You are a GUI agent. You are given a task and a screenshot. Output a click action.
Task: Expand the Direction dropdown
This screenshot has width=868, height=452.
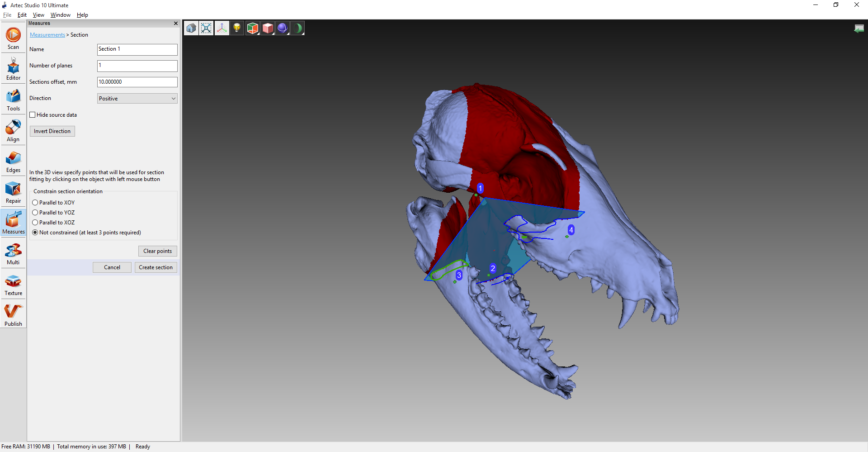[137, 99]
